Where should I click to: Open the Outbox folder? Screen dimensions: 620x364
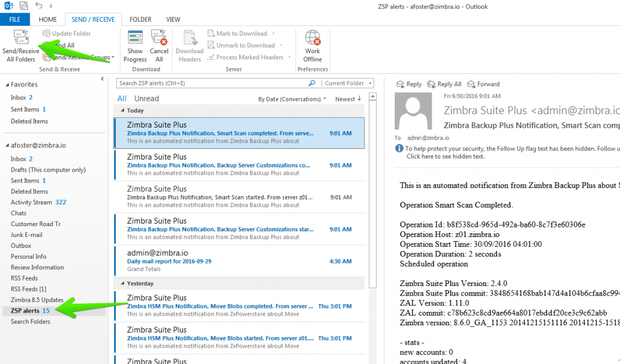pos(21,245)
